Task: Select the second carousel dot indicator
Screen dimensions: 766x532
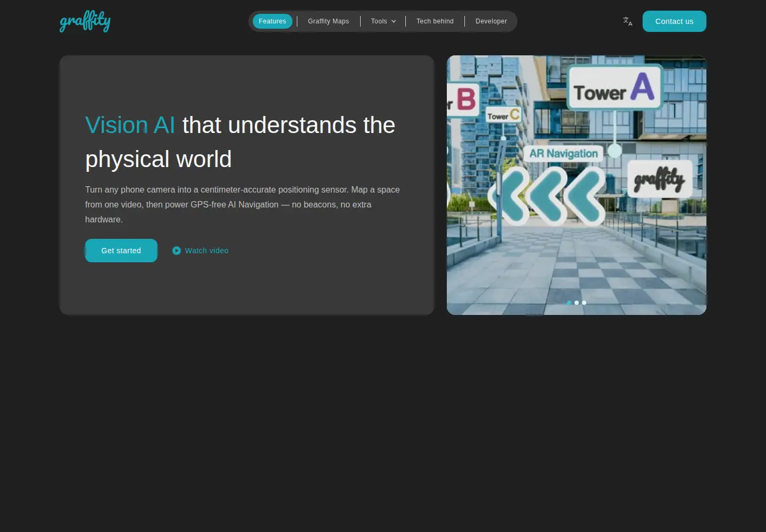Action: tap(577, 303)
